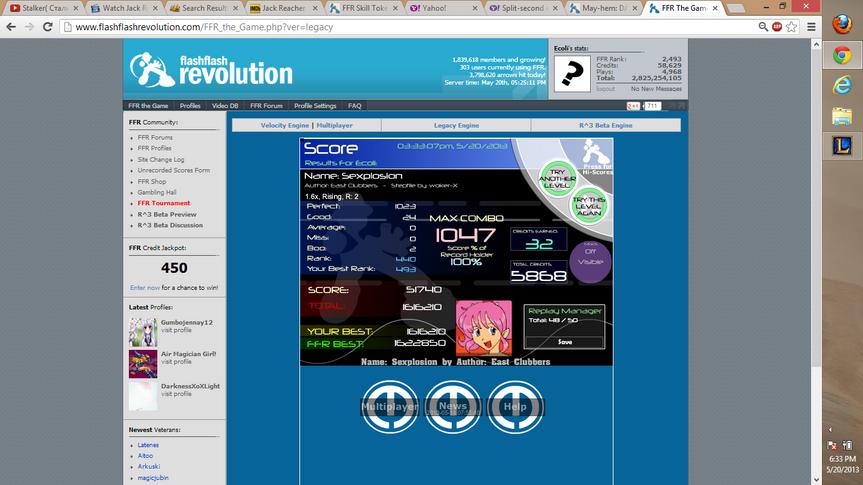The height and width of the screenshot is (485, 863).
Task: Open the FFR Tournament link
Action: click(163, 203)
